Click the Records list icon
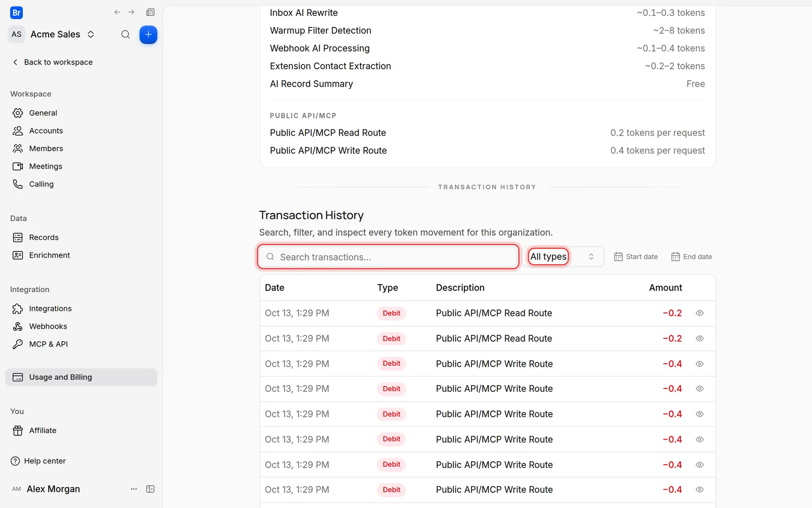 pos(18,237)
